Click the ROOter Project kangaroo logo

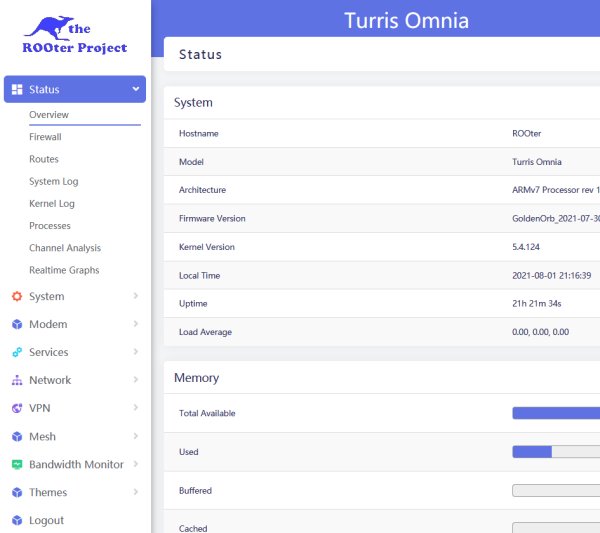tap(75, 34)
